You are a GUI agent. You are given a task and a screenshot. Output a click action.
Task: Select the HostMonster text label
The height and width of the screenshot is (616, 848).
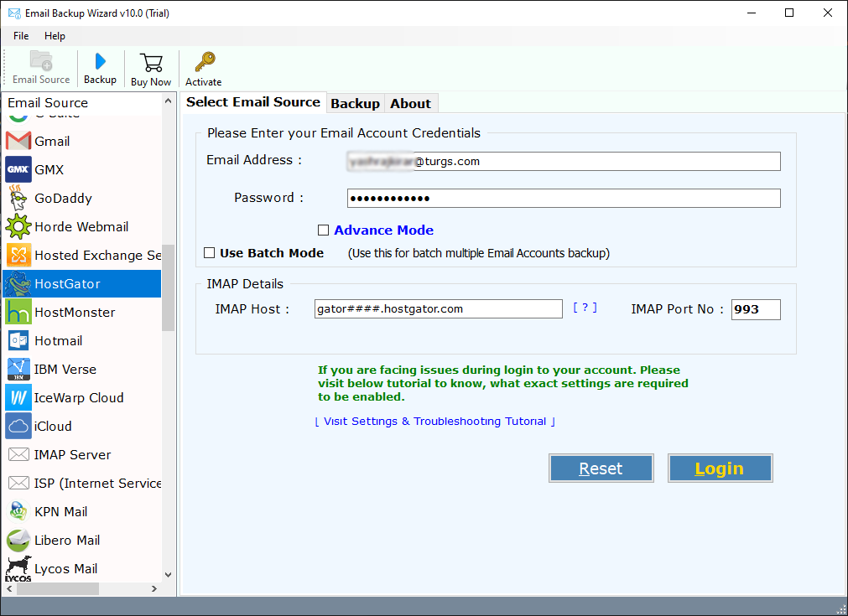coord(75,313)
